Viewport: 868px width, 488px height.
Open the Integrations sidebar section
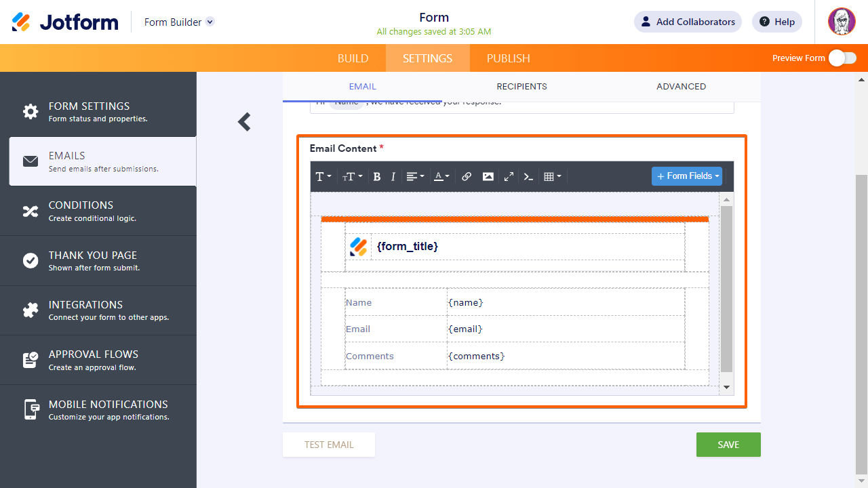[98, 310]
